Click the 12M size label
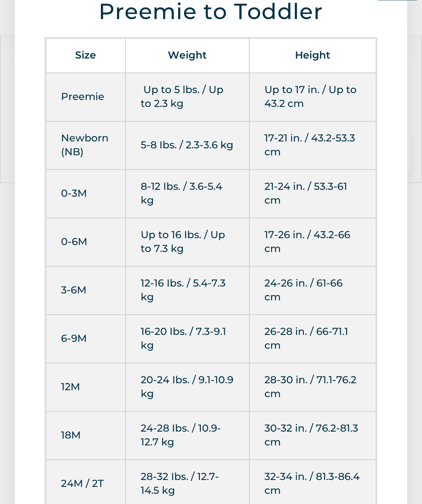 [x=70, y=387]
